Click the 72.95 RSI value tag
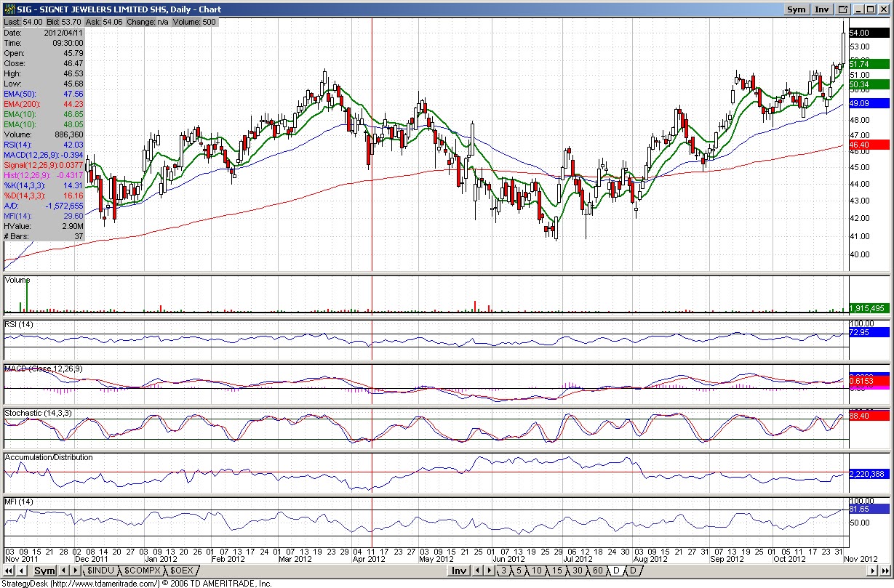Image resolution: width=894 pixels, height=588 pixels. pyautogui.click(x=869, y=332)
